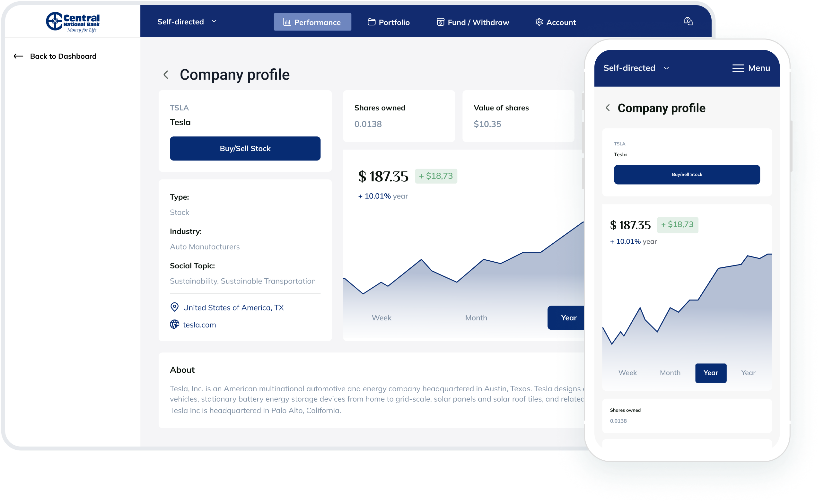Expand the mobile Self-directed dropdown

(x=636, y=68)
